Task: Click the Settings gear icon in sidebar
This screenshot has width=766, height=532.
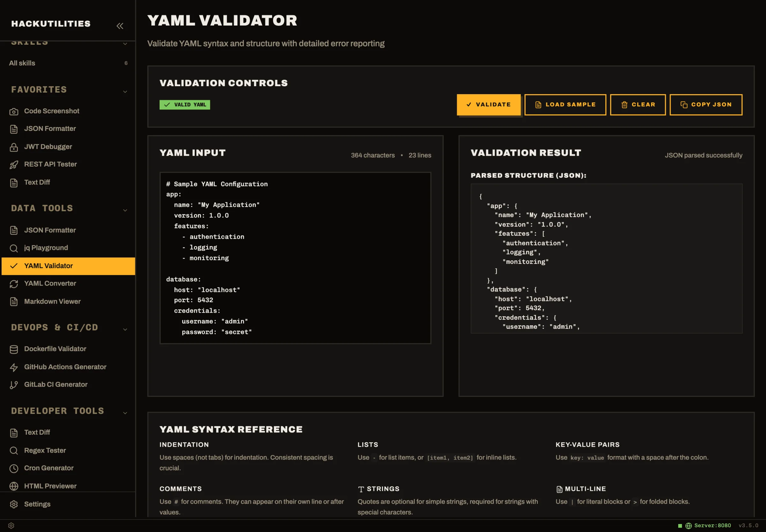Action: pyautogui.click(x=14, y=504)
